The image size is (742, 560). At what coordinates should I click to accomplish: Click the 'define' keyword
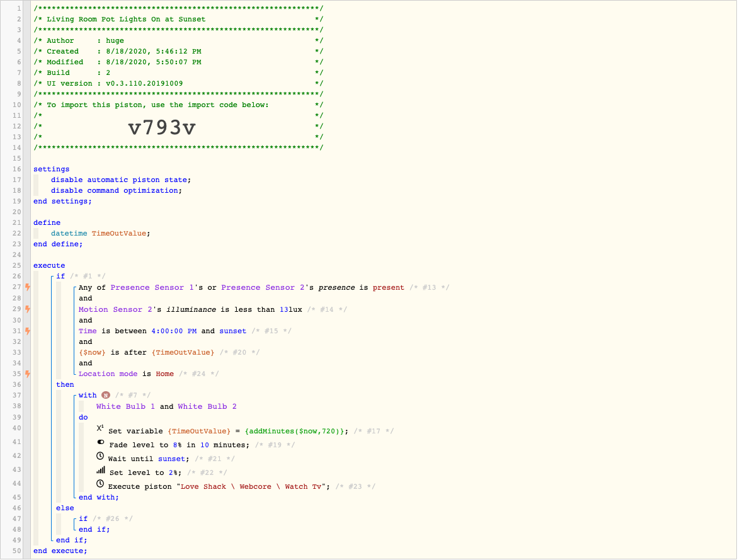pos(47,222)
